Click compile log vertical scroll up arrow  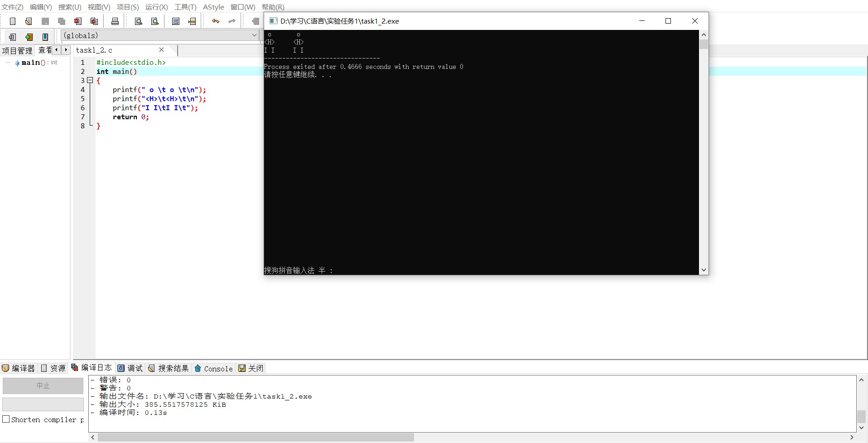coord(861,380)
